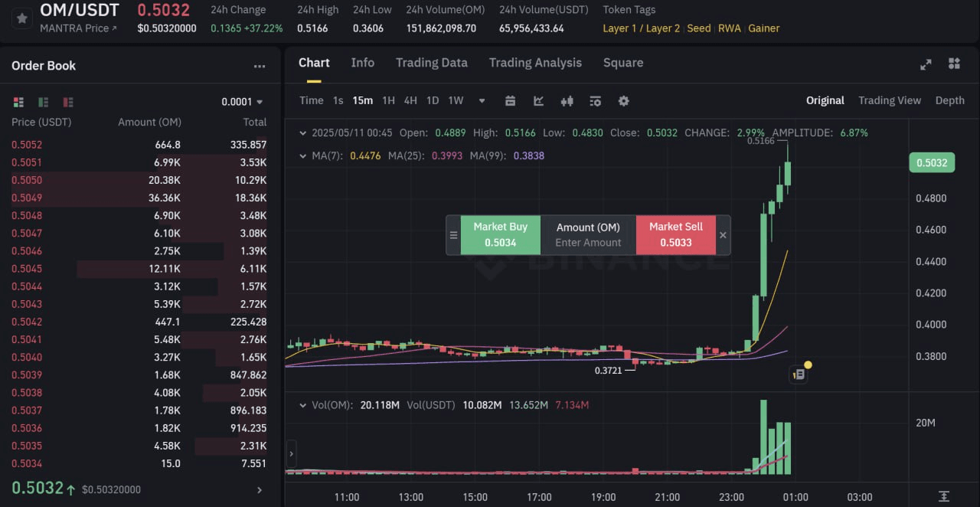The width and height of the screenshot is (980, 507).
Task: Select the 1W interval
Action: pos(456,100)
